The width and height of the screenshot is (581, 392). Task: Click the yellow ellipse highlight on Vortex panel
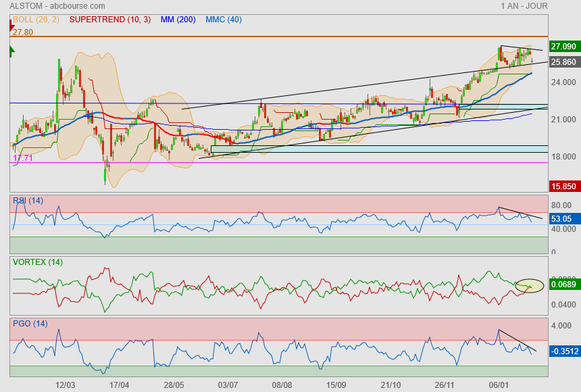coord(530,285)
